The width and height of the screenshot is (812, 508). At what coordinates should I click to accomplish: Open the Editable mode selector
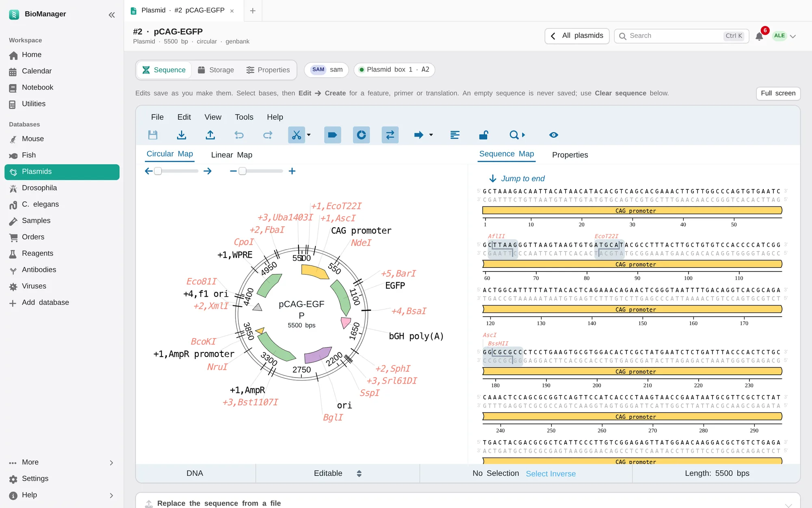(337, 473)
